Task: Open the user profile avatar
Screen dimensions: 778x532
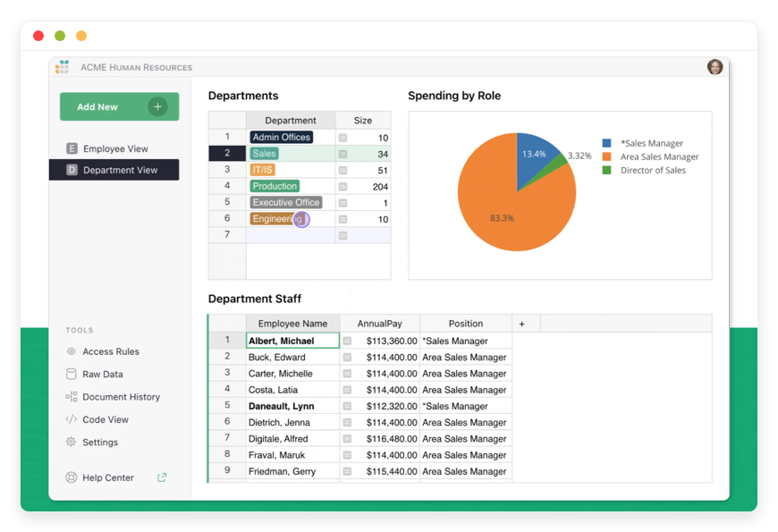Action: [x=715, y=66]
